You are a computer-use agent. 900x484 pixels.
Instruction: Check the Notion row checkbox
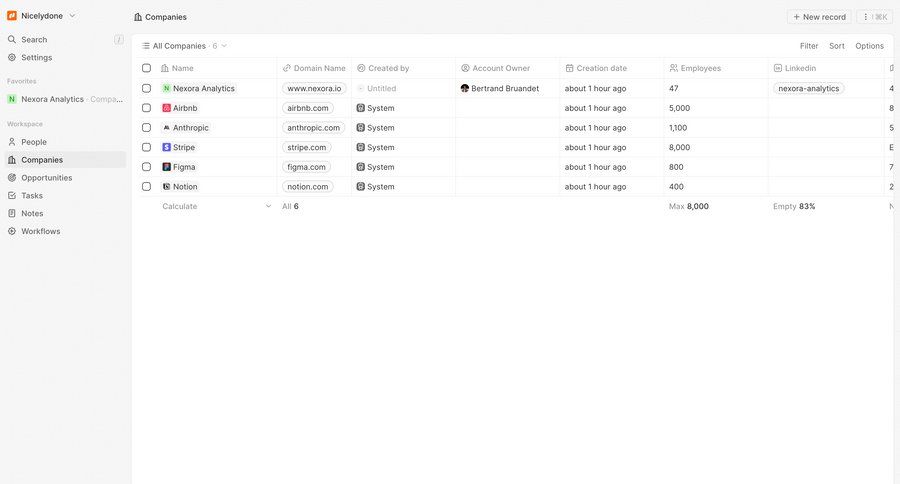click(x=146, y=187)
